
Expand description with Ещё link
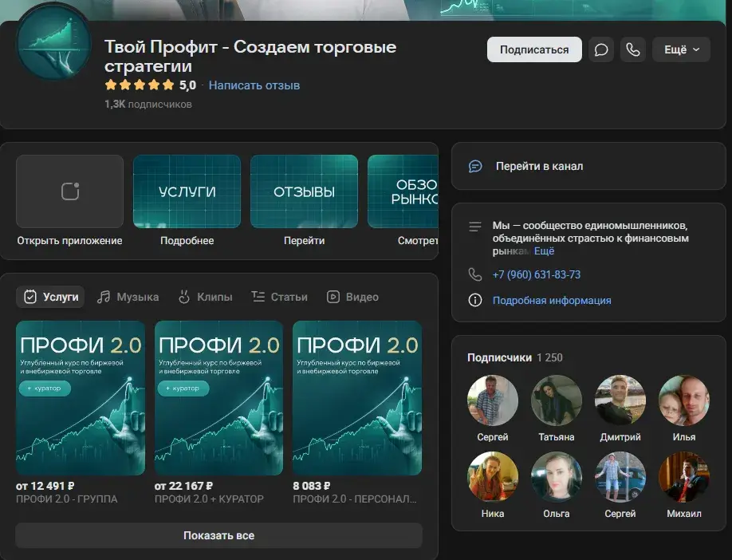point(544,251)
